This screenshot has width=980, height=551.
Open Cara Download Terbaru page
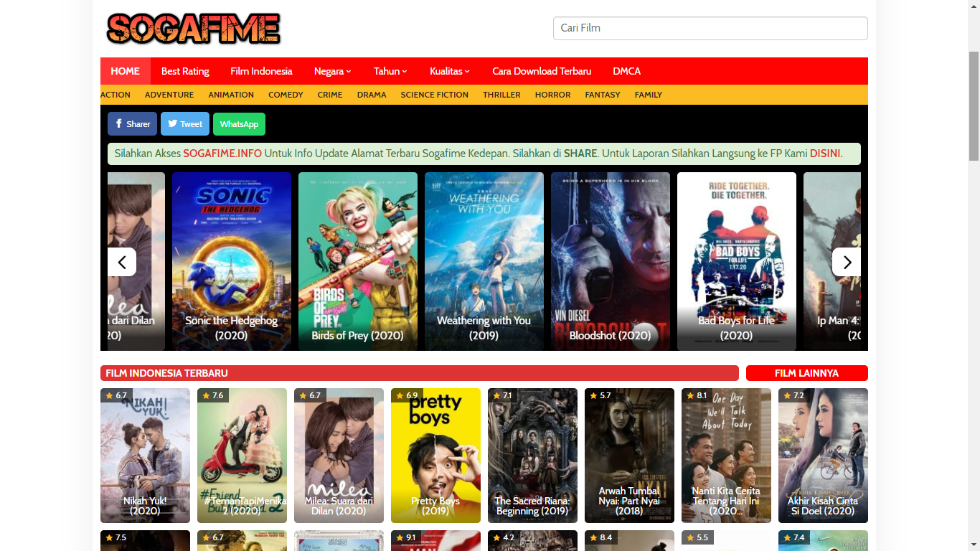(x=542, y=71)
